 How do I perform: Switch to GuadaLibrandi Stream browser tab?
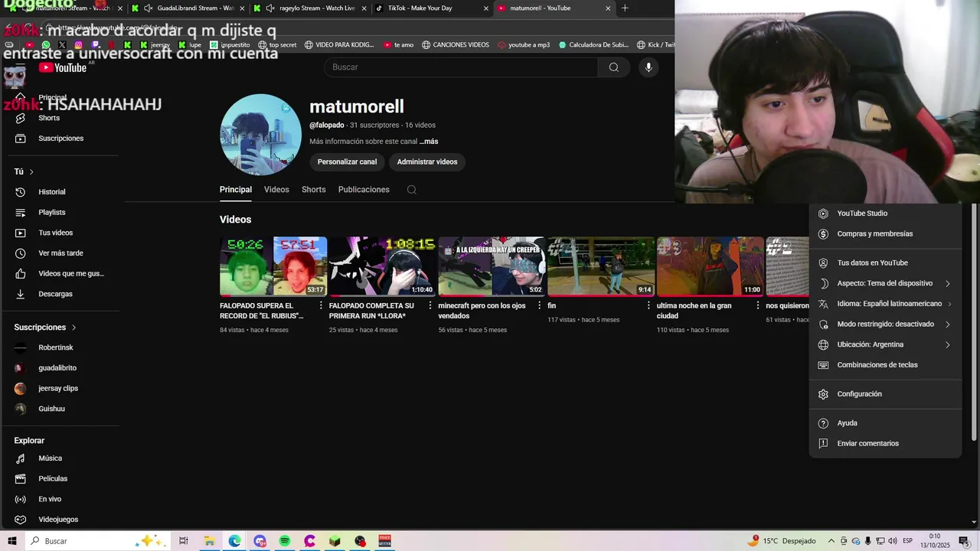click(188, 8)
